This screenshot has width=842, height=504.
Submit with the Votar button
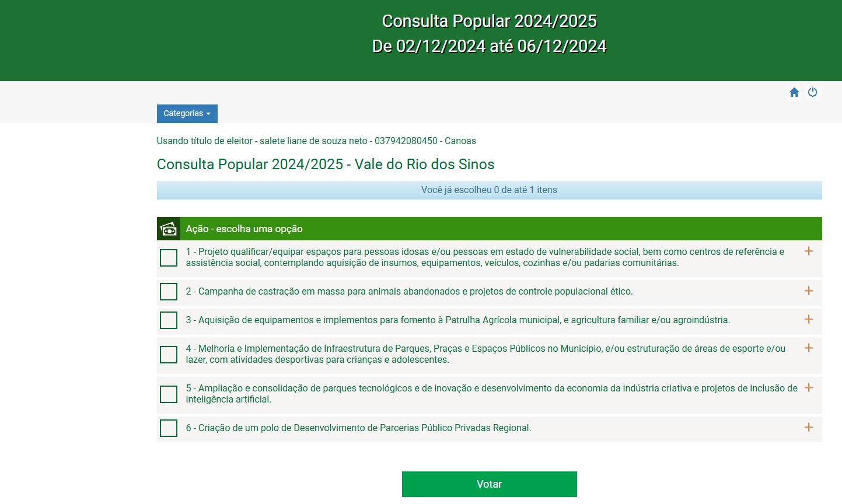489,484
